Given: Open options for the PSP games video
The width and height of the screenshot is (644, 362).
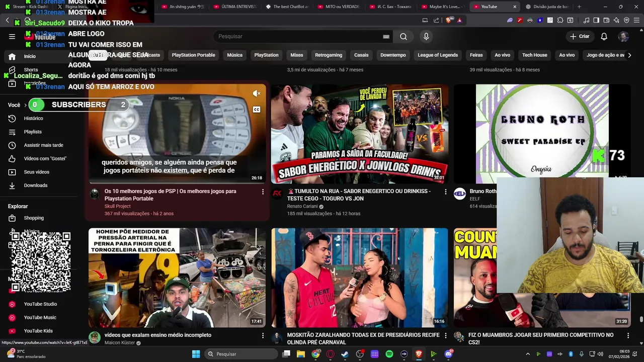Looking at the screenshot, I should (x=263, y=192).
